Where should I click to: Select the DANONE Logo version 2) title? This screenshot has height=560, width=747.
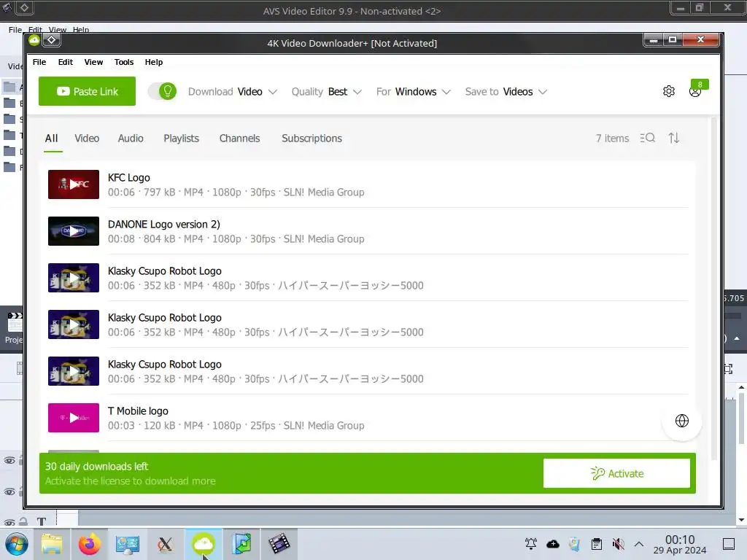point(164,225)
